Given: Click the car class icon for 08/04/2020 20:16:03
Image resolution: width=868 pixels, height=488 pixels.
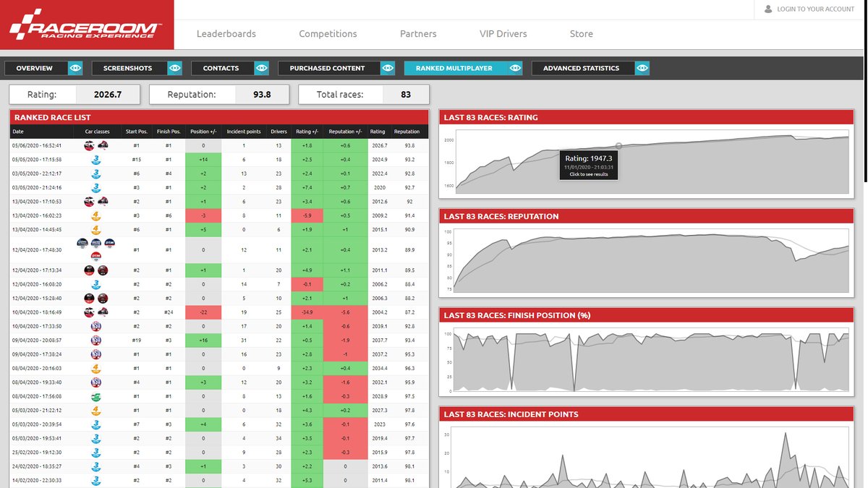Looking at the screenshot, I should pos(96,368).
